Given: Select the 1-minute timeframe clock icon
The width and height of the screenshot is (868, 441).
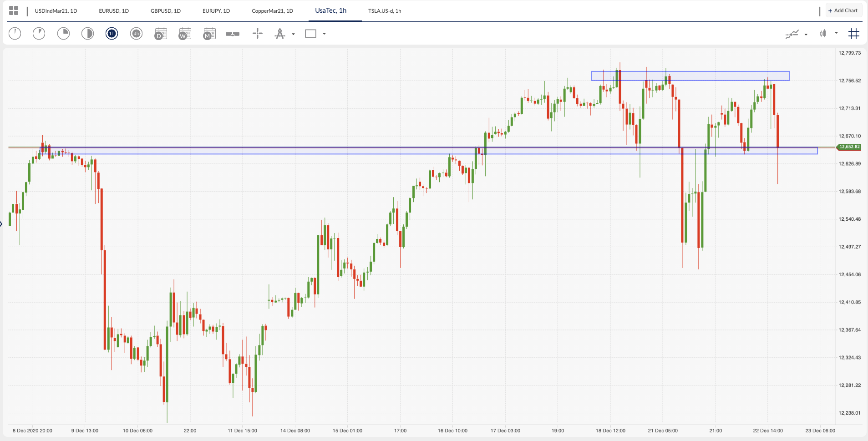Looking at the screenshot, I should tap(15, 33).
